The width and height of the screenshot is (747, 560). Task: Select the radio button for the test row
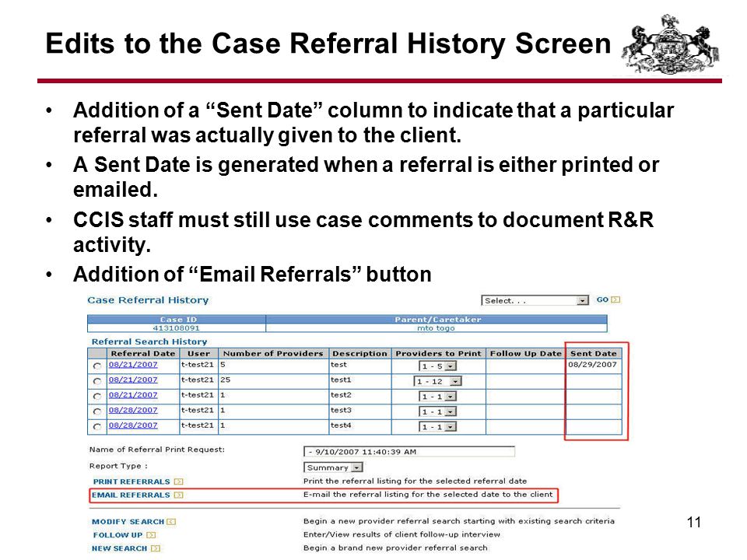97,366
